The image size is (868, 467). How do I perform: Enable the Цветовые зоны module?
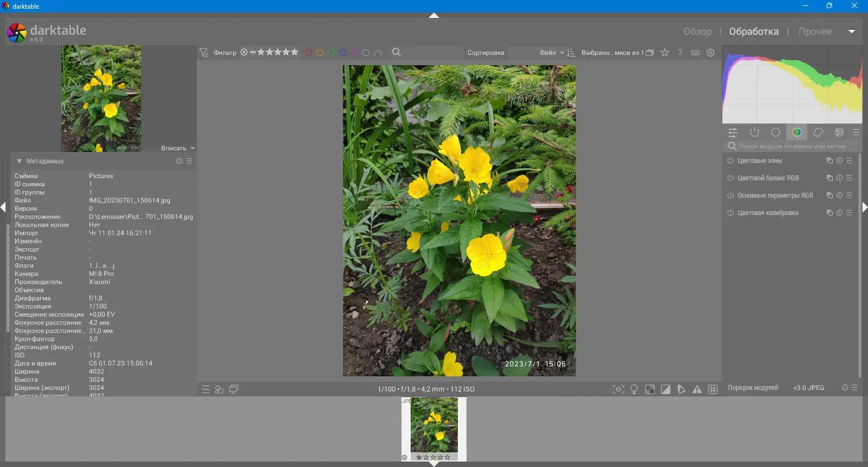point(731,161)
